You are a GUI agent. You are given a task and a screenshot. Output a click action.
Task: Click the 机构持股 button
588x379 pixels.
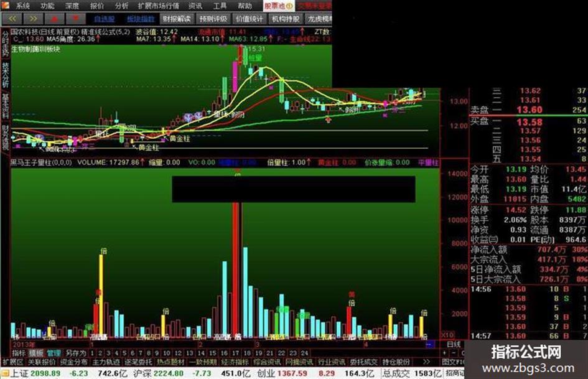tap(286, 19)
